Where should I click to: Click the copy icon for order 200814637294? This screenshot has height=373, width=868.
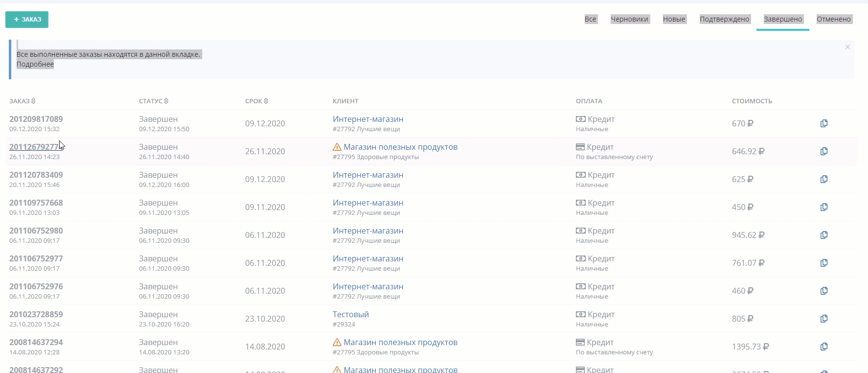pos(824,347)
